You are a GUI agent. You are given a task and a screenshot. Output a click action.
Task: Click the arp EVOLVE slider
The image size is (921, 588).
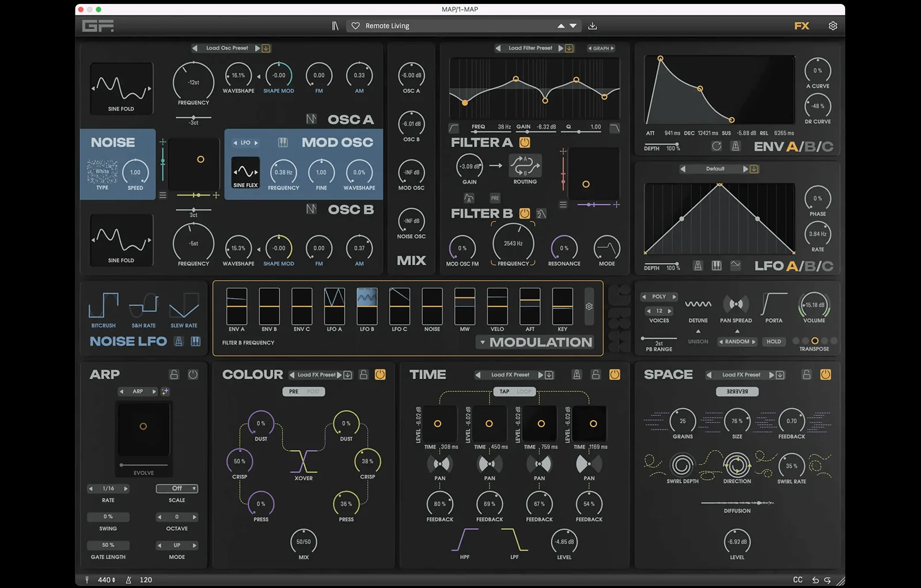144,465
